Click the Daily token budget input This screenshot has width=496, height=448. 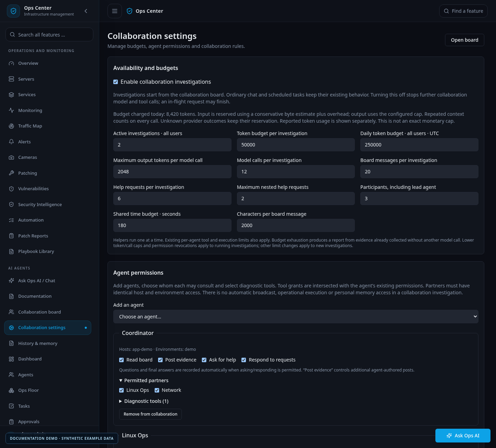coord(419,145)
